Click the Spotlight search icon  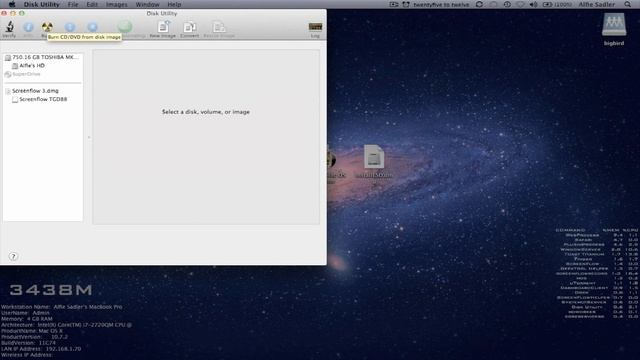627,4
